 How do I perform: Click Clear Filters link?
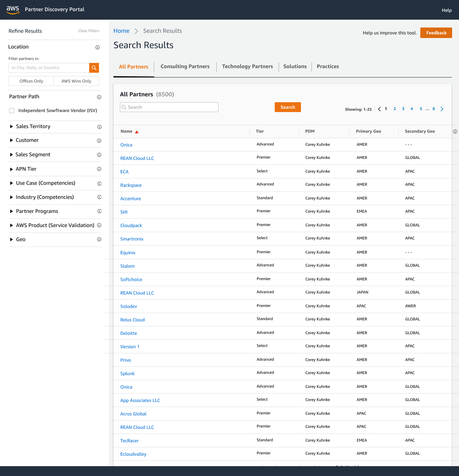(89, 31)
